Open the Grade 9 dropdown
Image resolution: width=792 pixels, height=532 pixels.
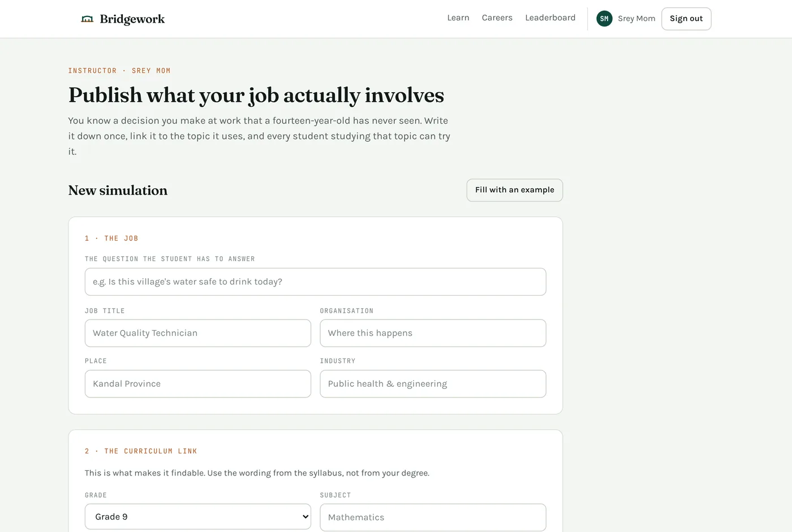[198, 517]
